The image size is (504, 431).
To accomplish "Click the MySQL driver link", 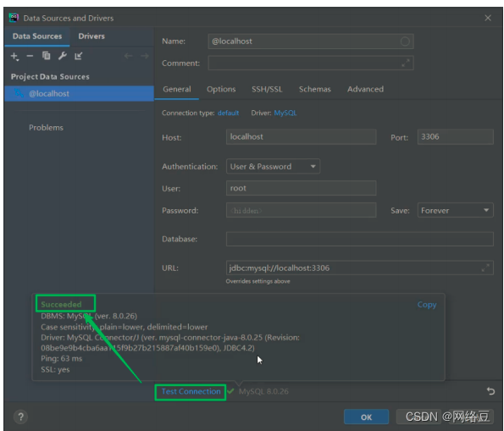I will coord(285,113).
